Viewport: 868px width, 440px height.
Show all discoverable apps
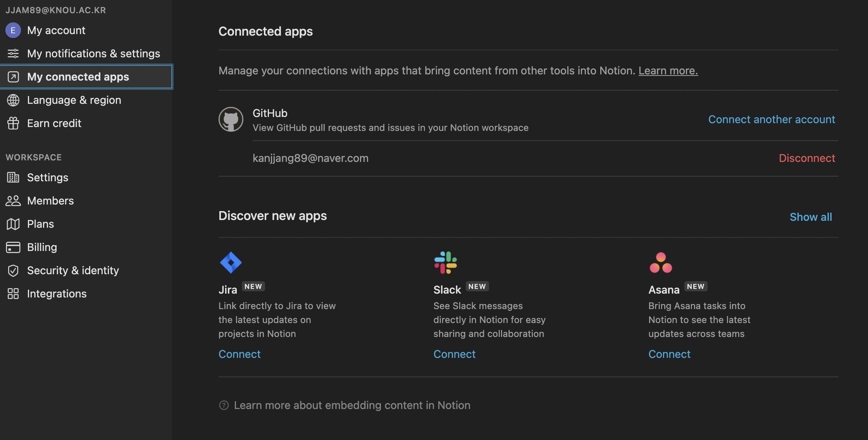point(811,217)
